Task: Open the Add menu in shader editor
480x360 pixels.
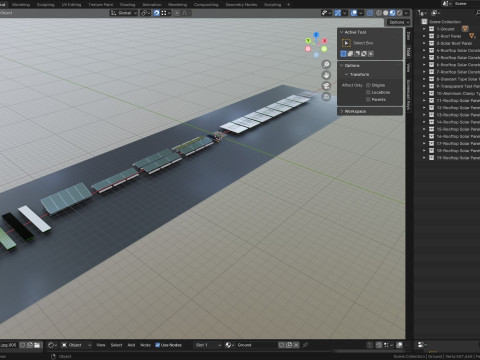Action: pyautogui.click(x=131, y=345)
